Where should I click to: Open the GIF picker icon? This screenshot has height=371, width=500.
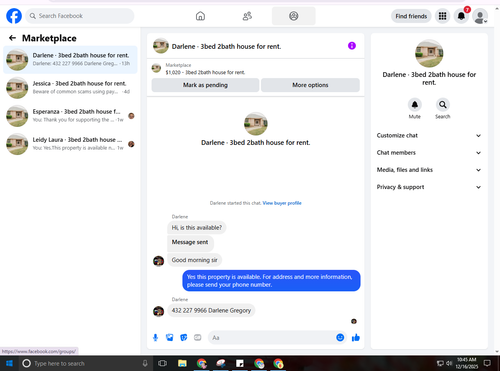click(x=198, y=338)
